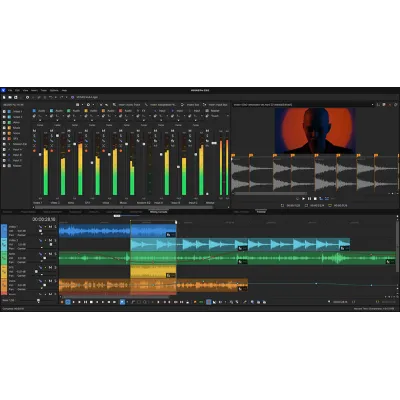Open the trimmer media file dropdown
Viewport: 400px width, 400px height.
coord(372,105)
